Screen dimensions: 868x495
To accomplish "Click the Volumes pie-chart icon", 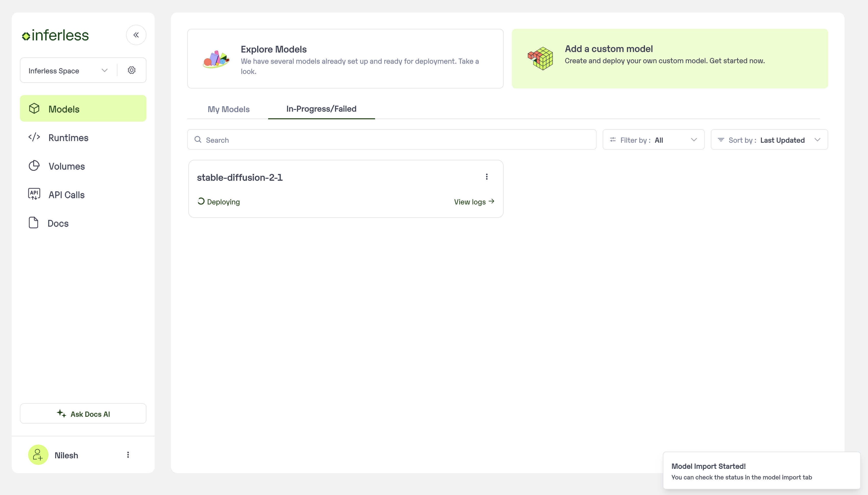I will 34,166.
